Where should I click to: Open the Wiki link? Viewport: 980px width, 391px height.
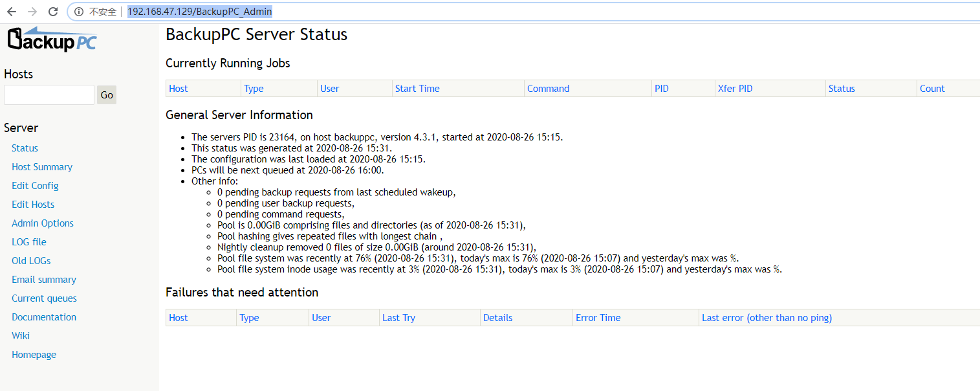tap(21, 336)
